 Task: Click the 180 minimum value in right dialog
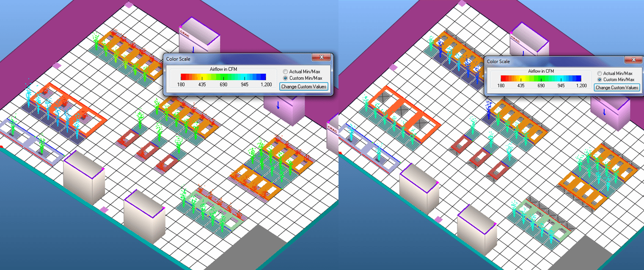click(501, 86)
